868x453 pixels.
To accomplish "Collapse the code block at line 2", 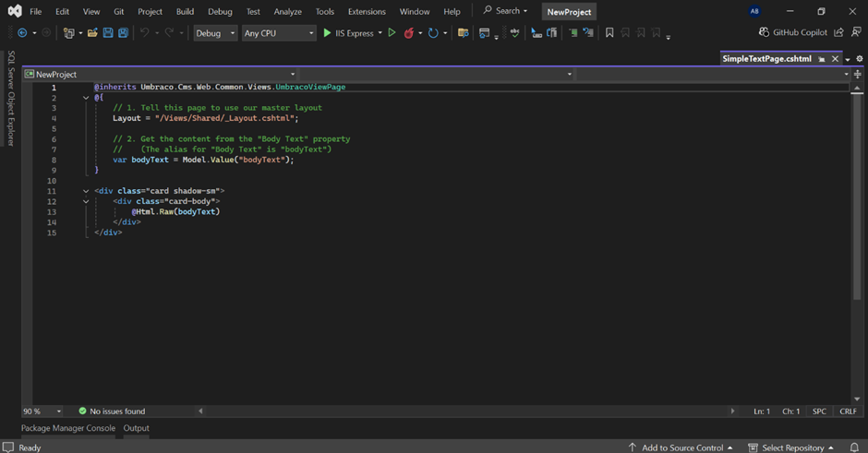I will (86, 98).
